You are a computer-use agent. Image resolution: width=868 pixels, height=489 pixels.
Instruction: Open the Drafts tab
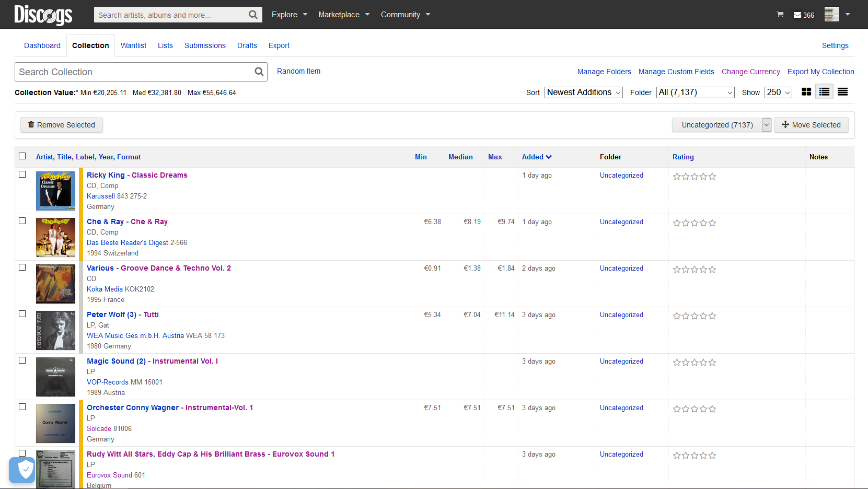pos(247,45)
